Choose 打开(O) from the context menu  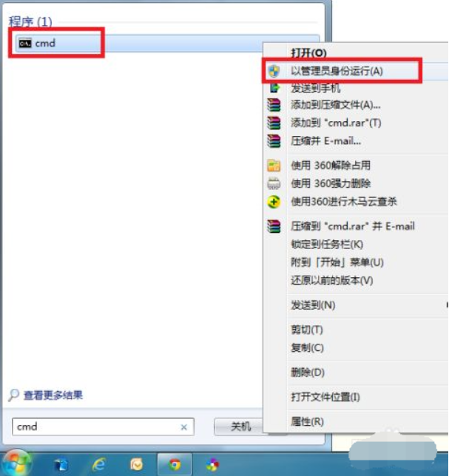coord(308,52)
